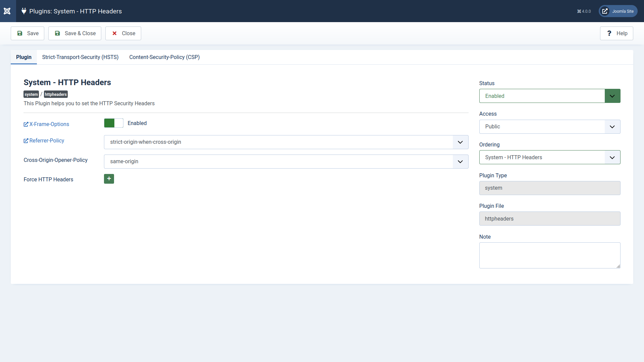This screenshot has width=644, height=362.
Task: Open the Referrer-Policy dropdown
Action: 286,142
